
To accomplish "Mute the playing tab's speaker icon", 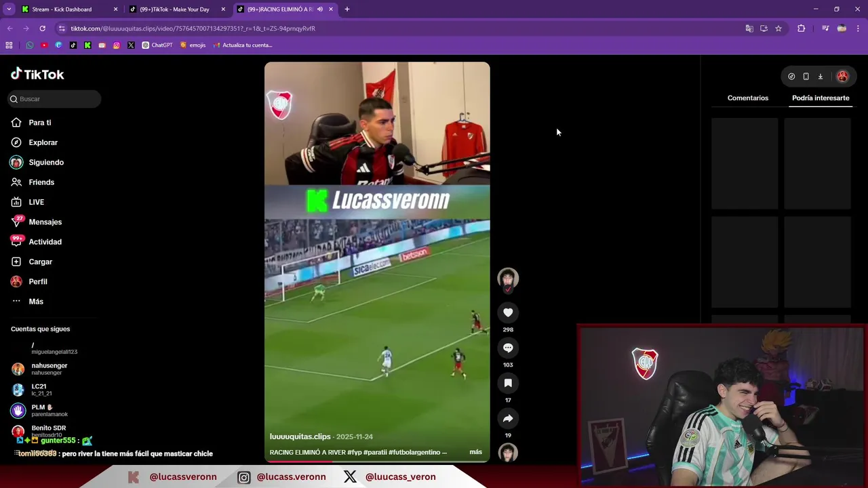I will click(320, 9).
